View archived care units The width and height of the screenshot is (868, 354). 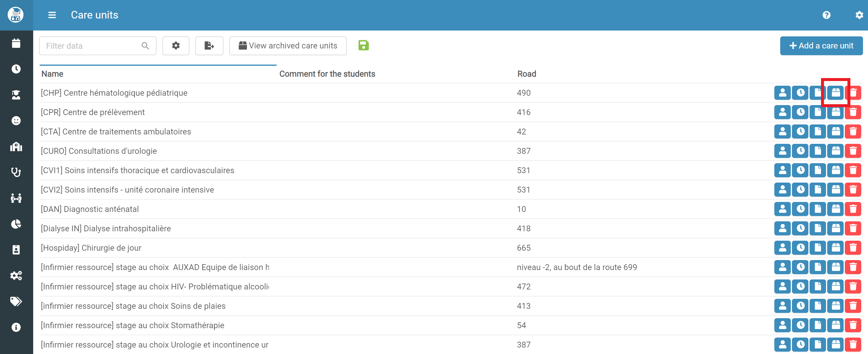pos(288,46)
